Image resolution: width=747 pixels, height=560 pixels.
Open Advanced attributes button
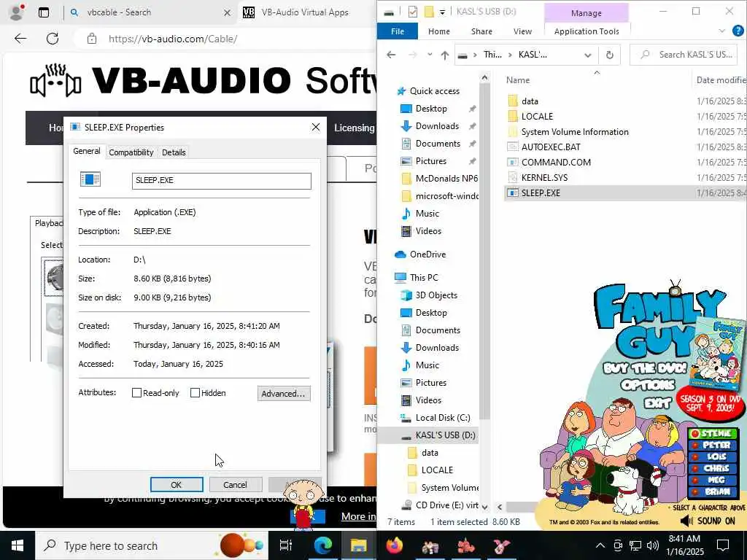[284, 393]
